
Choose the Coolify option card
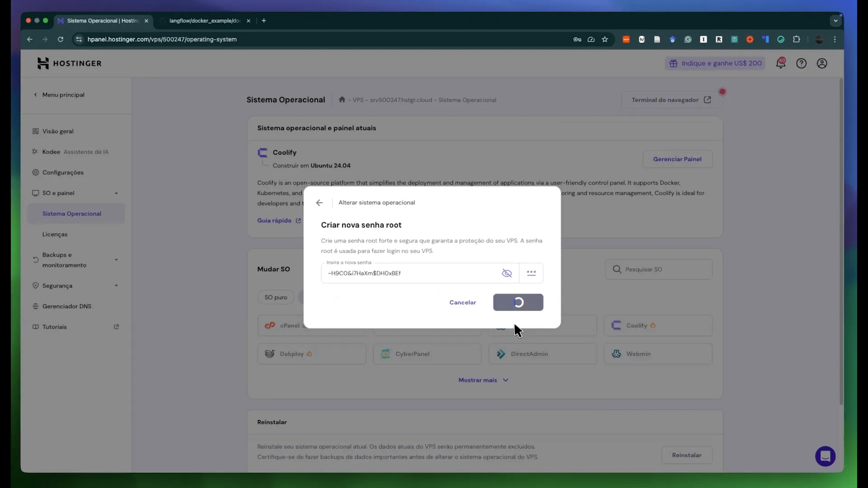pyautogui.click(x=658, y=326)
